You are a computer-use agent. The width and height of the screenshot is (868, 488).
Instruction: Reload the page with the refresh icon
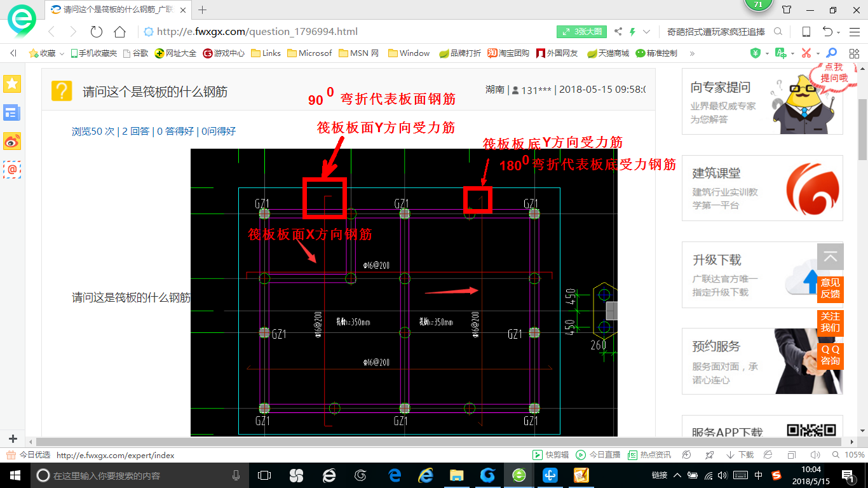click(97, 32)
